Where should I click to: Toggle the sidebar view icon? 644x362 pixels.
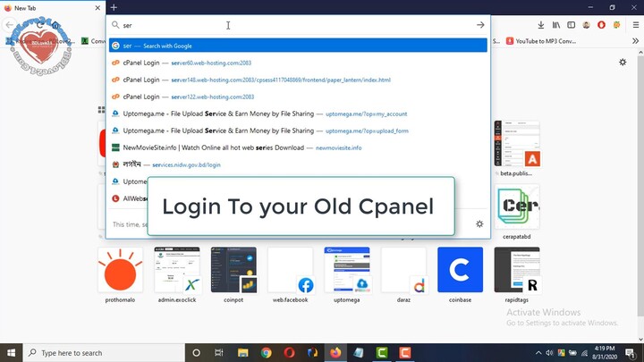(572, 25)
